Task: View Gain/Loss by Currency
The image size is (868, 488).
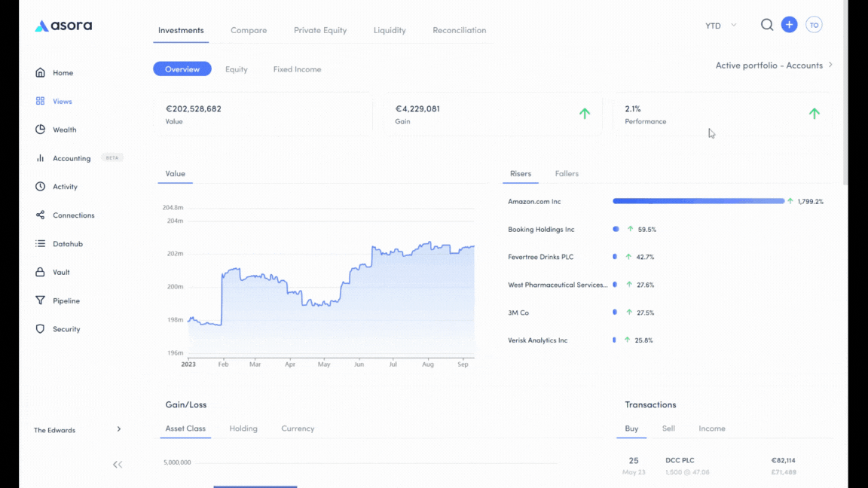Action: 298,428
